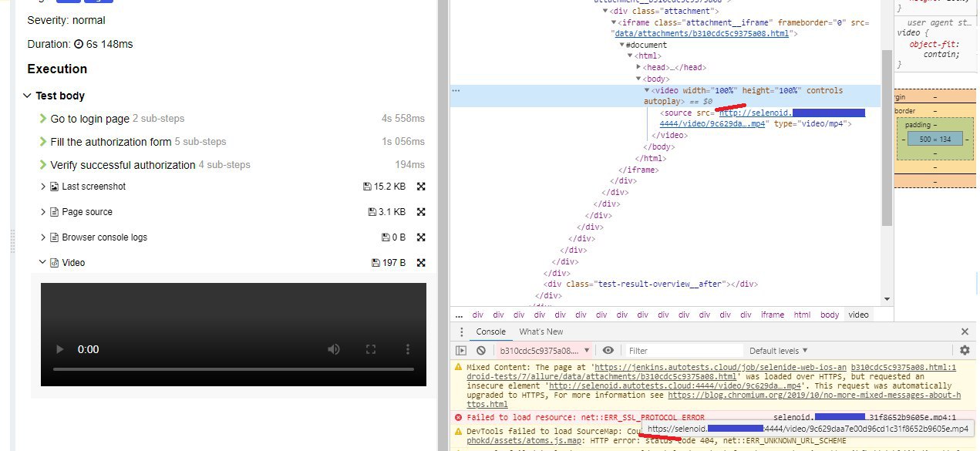Open console settings gear
The width and height of the screenshot is (980, 451).
point(965,350)
